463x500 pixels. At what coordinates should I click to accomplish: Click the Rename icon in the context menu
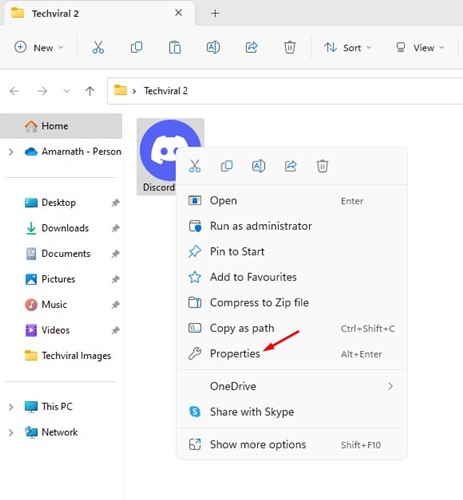click(259, 166)
